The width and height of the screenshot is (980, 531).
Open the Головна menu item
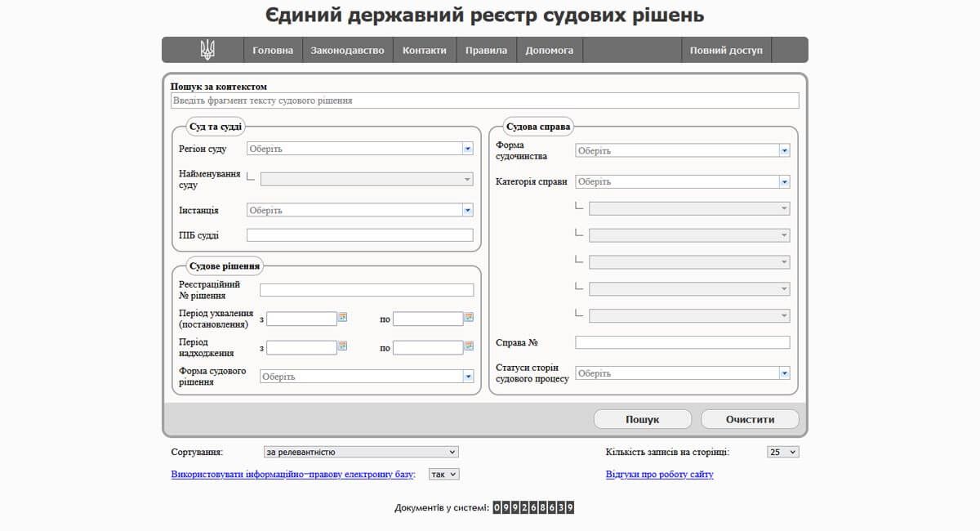point(273,50)
